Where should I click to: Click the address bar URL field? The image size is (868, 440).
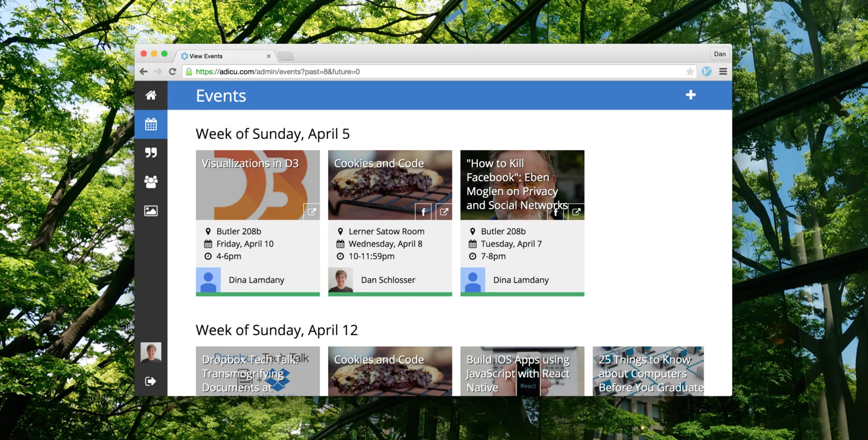coord(438,72)
